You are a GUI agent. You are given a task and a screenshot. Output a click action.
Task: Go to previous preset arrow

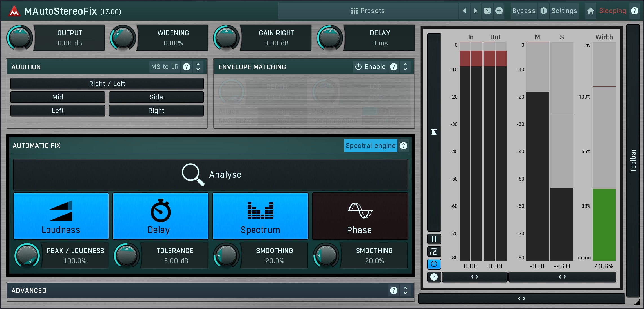pyautogui.click(x=464, y=11)
